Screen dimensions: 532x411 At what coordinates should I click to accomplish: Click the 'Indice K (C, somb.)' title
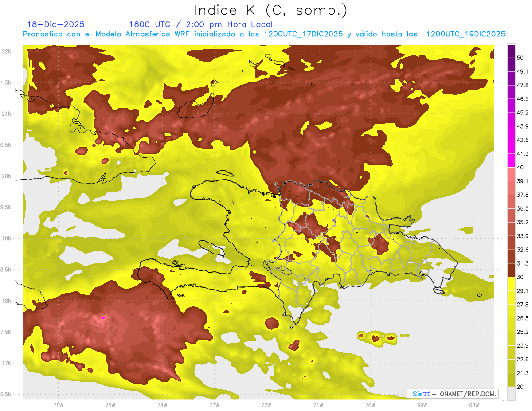tap(270, 10)
